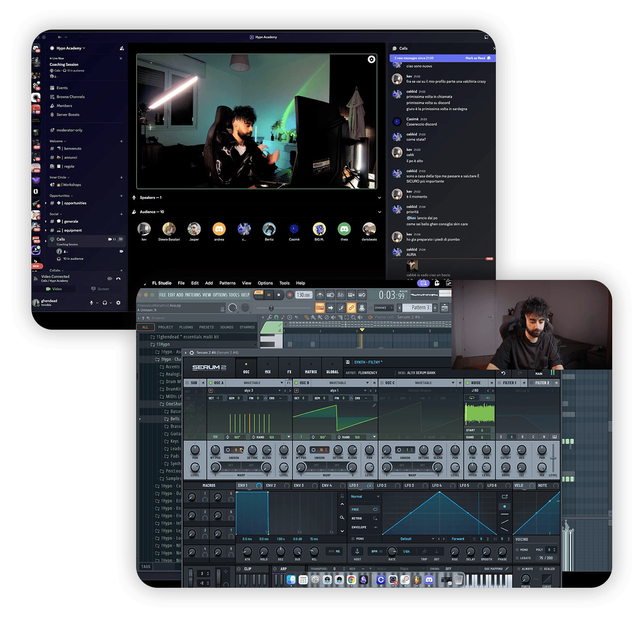Open OSC B wavetable alyx 1 dropdown
This screenshot has width=644, height=644.
pyautogui.click(x=365, y=391)
